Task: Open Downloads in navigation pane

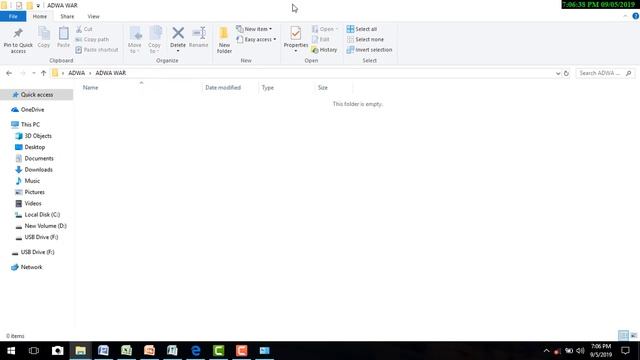Action: pyautogui.click(x=38, y=169)
